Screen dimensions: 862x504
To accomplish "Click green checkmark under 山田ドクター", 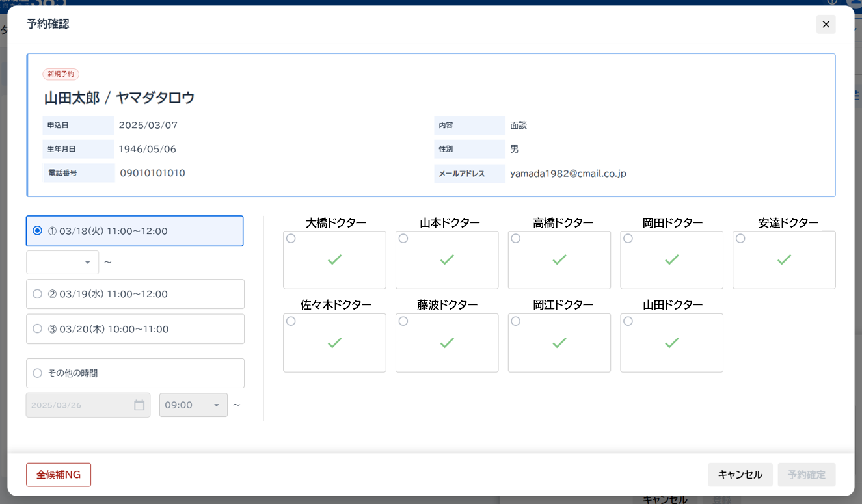I will [x=671, y=343].
